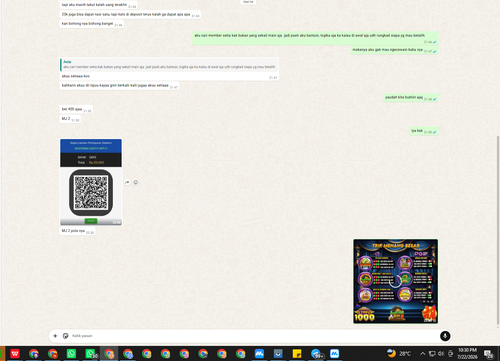Open the emoji and sticker picker
The image size is (500, 361).
coord(66,336)
